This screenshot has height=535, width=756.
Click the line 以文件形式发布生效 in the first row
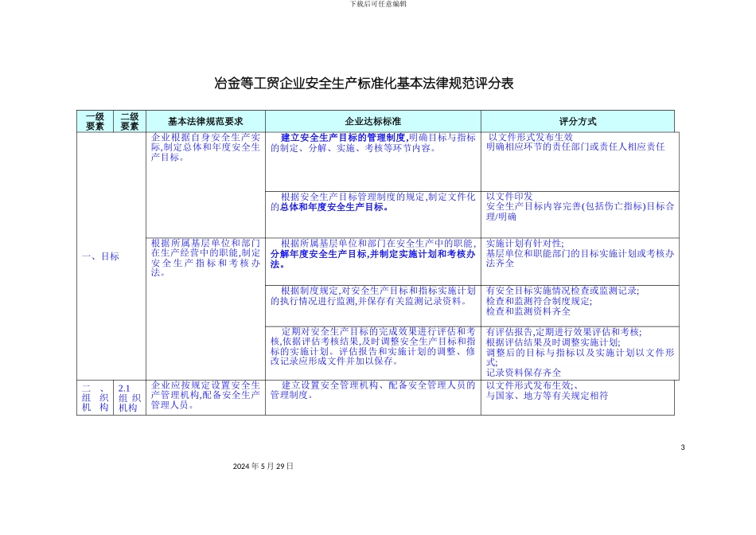pyautogui.click(x=530, y=138)
